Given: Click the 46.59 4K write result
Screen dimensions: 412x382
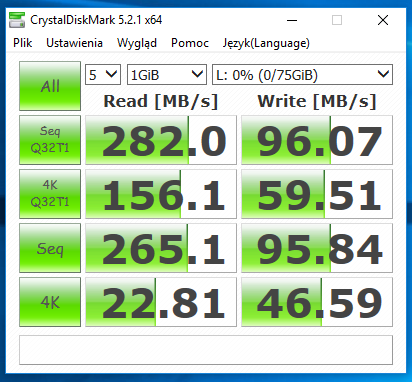Looking at the screenshot, I should tap(317, 302).
